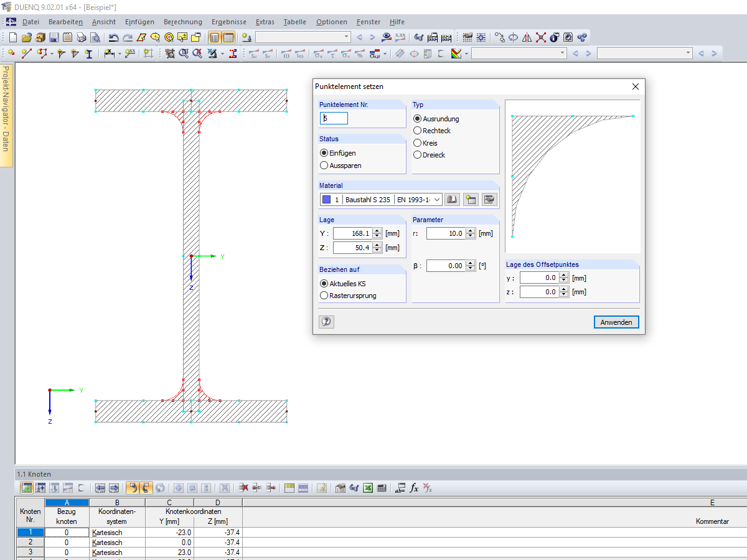Viewport: 747px width, 560px height.
Task: Click the mirror tool icon in the toolbar
Action: 527,37
